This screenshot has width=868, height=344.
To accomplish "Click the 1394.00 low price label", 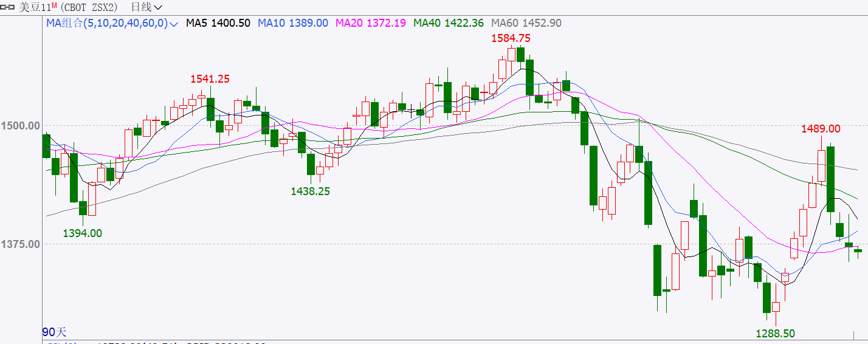I will [x=83, y=233].
